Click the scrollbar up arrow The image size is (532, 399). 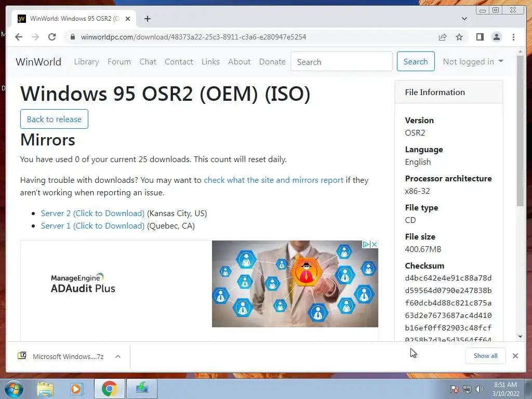pos(520,52)
